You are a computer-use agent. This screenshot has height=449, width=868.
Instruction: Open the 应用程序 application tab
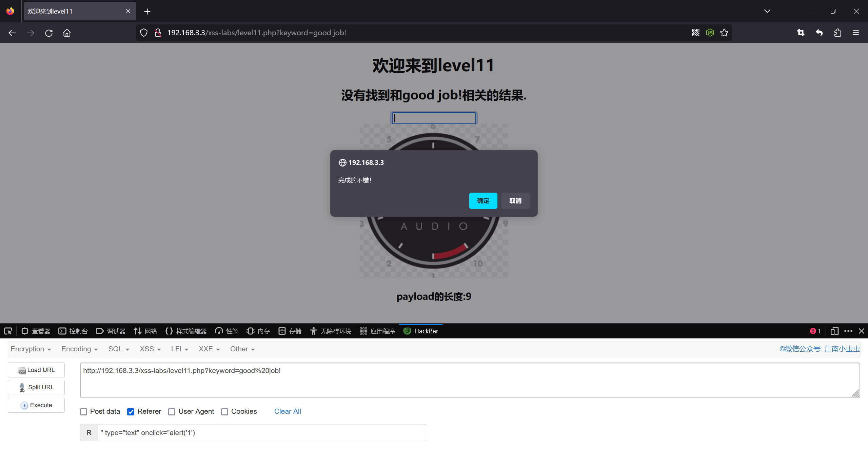coord(377,331)
